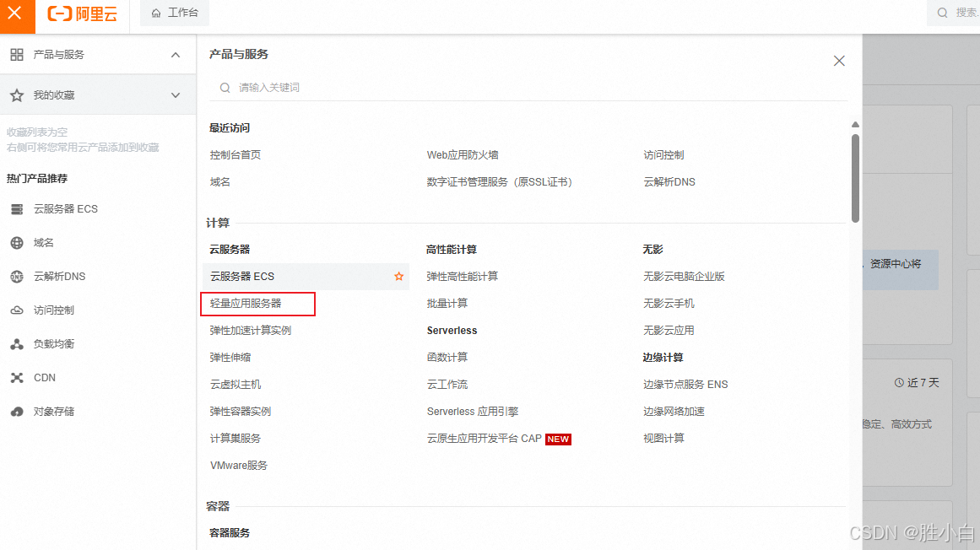Open 弹性伸缩 product
The height and width of the screenshot is (550, 980).
230,357
